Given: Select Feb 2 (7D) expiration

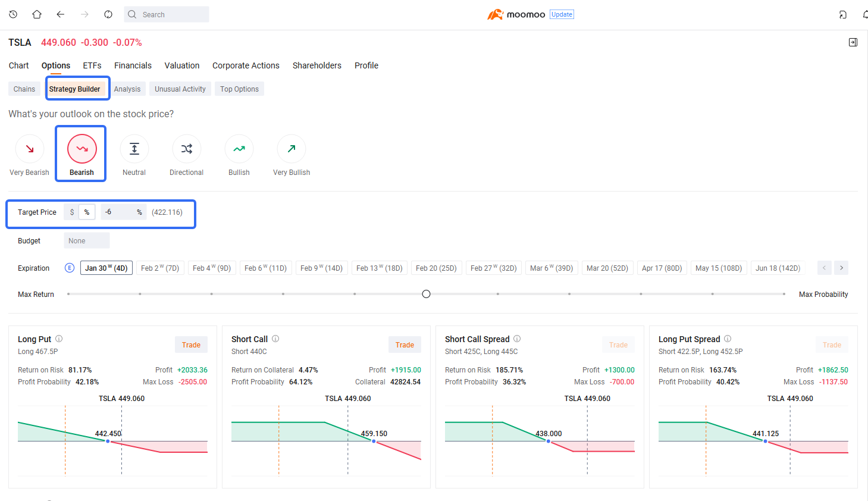Looking at the screenshot, I should click(x=160, y=268).
